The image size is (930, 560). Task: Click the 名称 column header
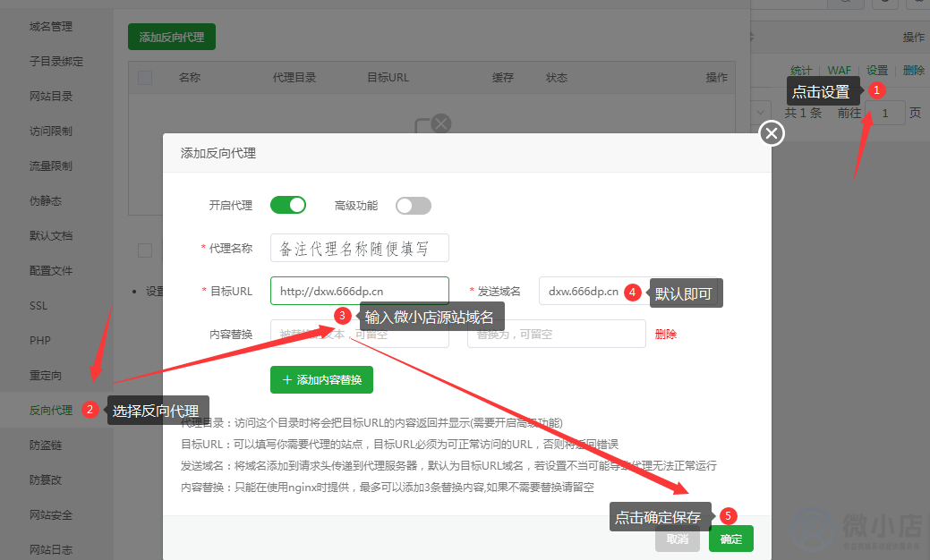190,78
